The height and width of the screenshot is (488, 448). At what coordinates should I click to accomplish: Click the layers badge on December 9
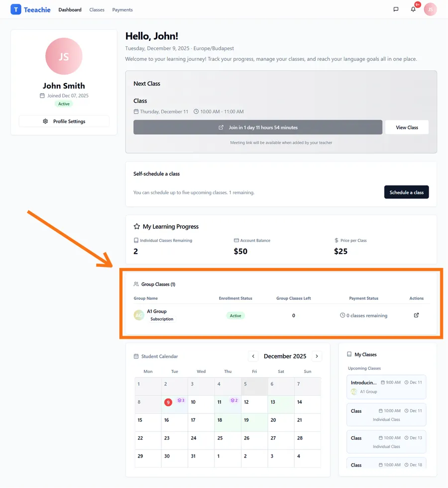(181, 400)
